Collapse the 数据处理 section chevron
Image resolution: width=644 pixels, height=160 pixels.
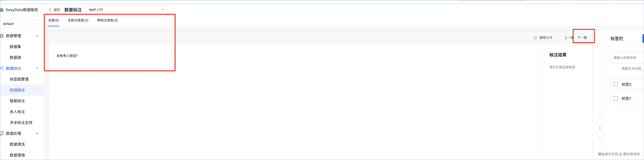pyautogui.click(x=37, y=133)
